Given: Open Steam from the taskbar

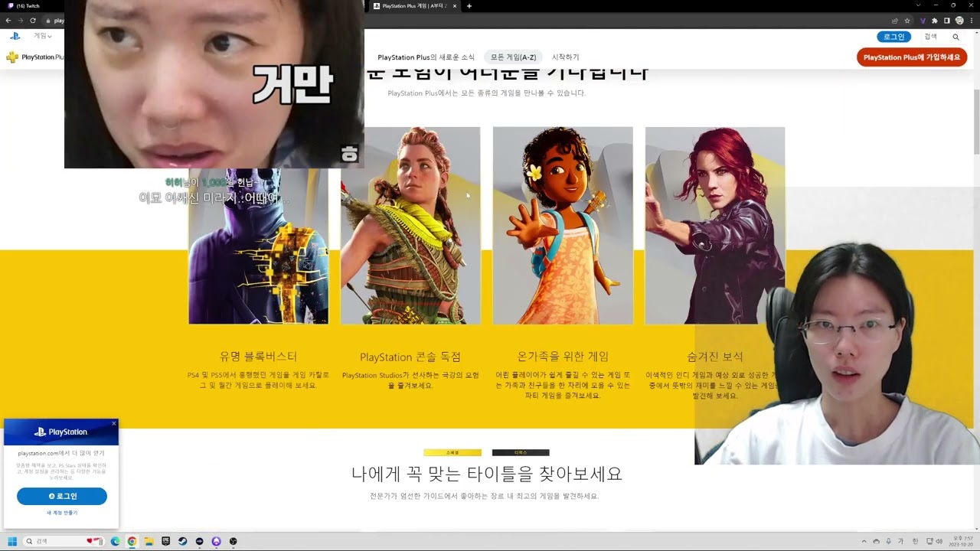Looking at the screenshot, I should [x=182, y=541].
